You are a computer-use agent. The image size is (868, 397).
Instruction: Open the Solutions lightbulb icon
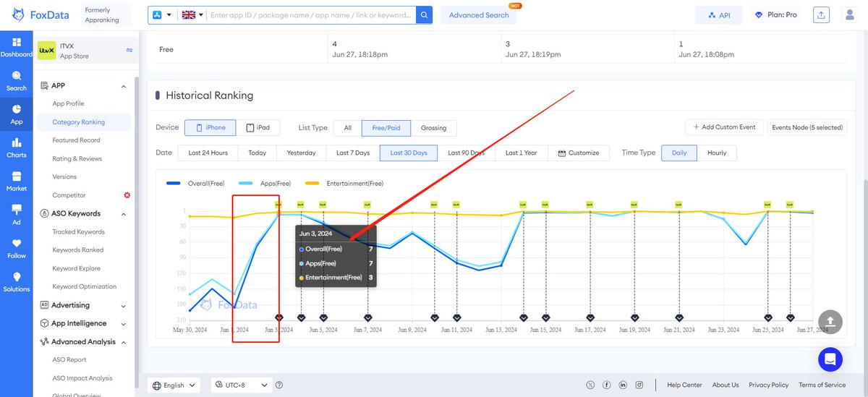16,281
